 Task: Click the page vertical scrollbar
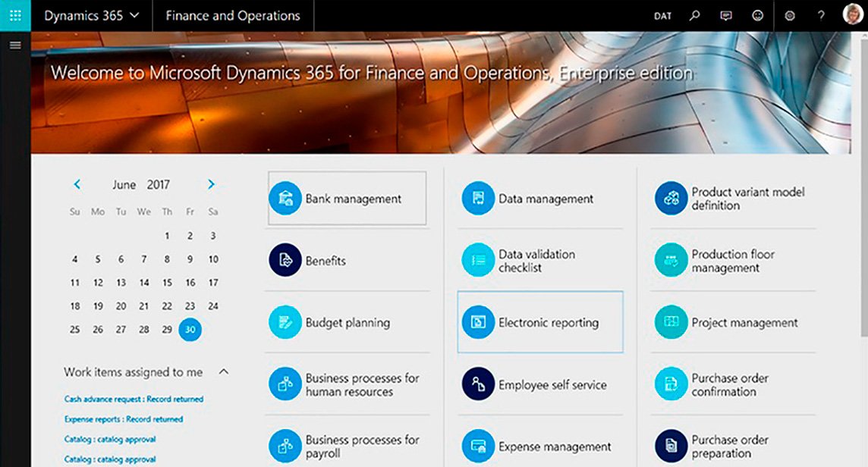pyautogui.click(x=863, y=188)
